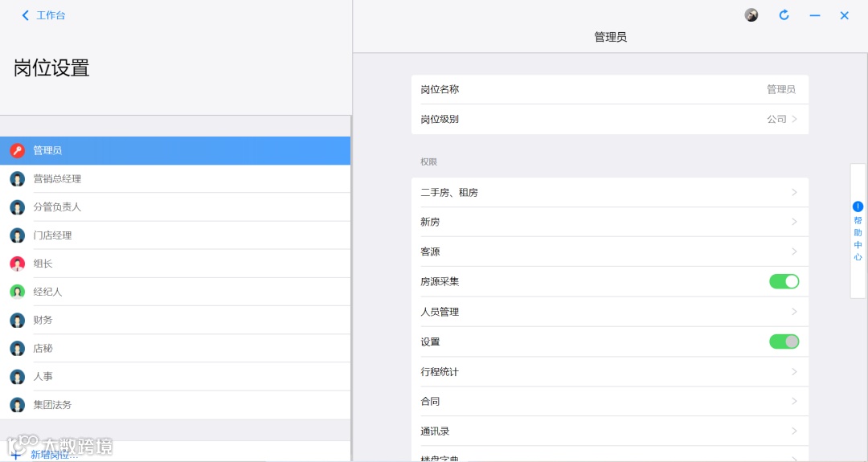The width and height of the screenshot is (868, 462).
Task: Click the 合同 label
Action: [429, 402]
